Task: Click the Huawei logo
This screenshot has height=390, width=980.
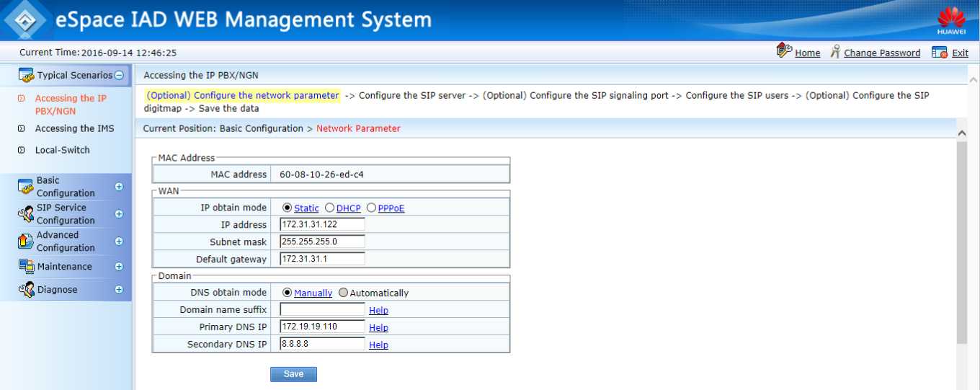Action: coord(951,20)
